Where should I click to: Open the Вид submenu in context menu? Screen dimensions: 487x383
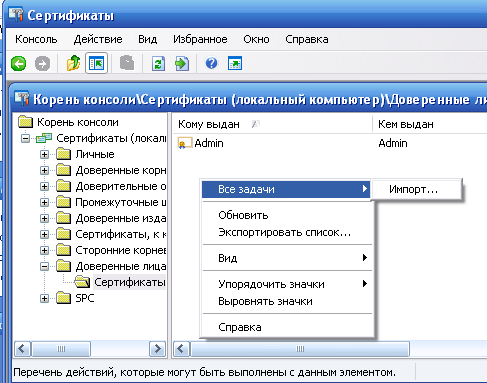[x=287, y=258]
